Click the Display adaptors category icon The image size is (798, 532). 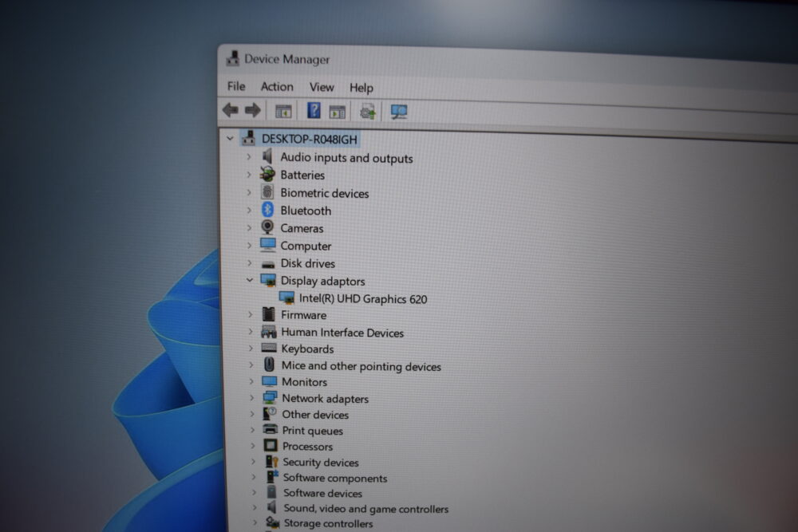click(268, 280)
